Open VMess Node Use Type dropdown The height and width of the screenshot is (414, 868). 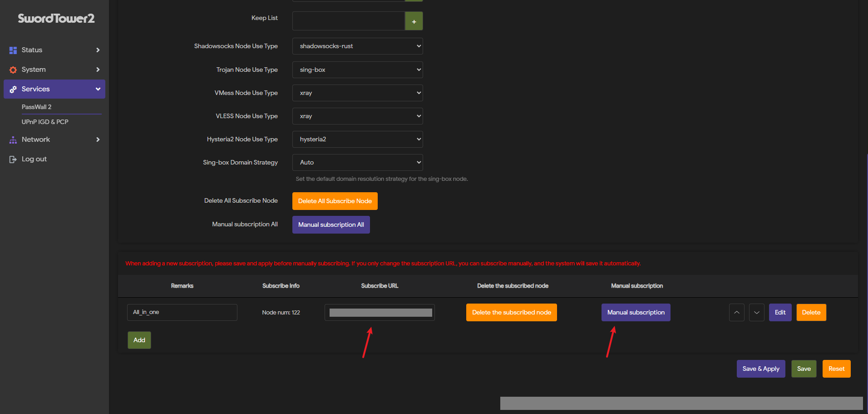click(x=358, y=93)
